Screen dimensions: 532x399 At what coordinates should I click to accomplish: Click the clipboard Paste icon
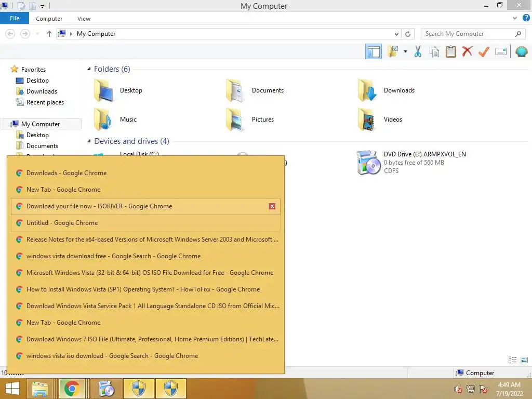pyautogui.click(x=450, y=51)
